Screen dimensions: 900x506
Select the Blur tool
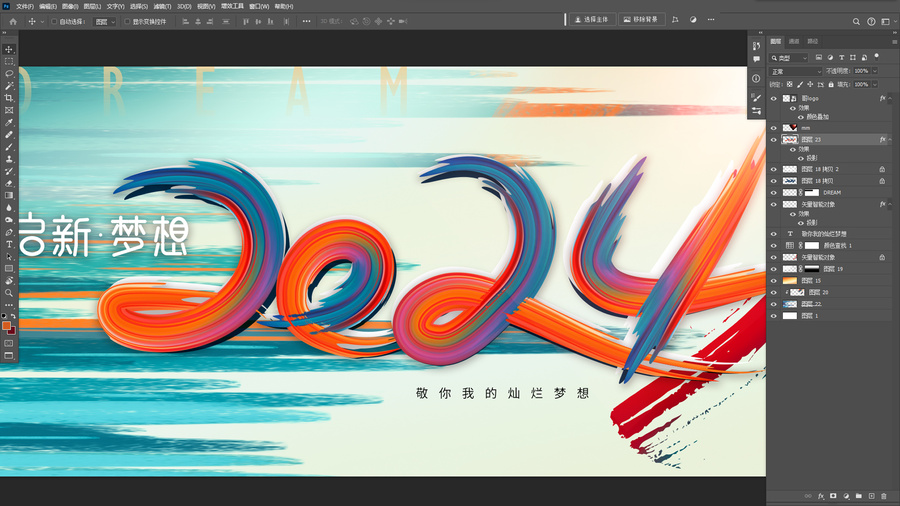pyautogui.click(x=9, y=208)
